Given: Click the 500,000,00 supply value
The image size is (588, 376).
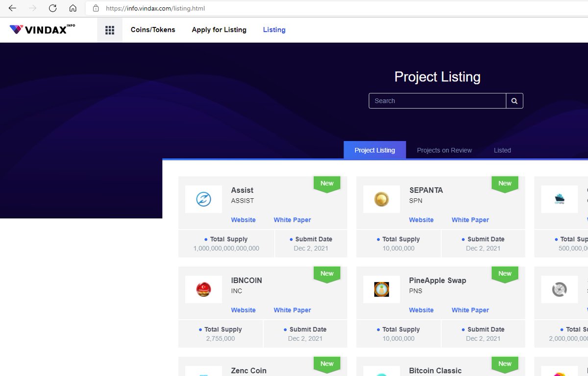Looking at the screenshot, I should [x=573, y=248].
